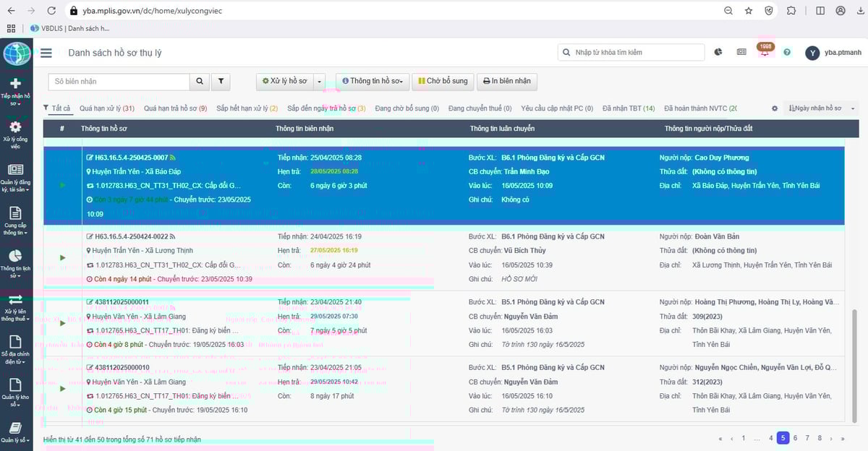
Task: Go to page 4 in pagination
Action: tap(771, 438)
